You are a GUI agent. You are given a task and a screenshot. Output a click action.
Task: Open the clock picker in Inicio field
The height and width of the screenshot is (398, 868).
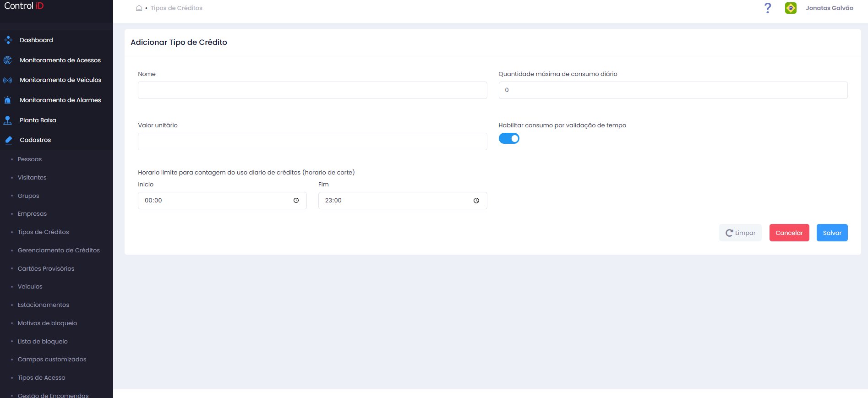(296, 201)
